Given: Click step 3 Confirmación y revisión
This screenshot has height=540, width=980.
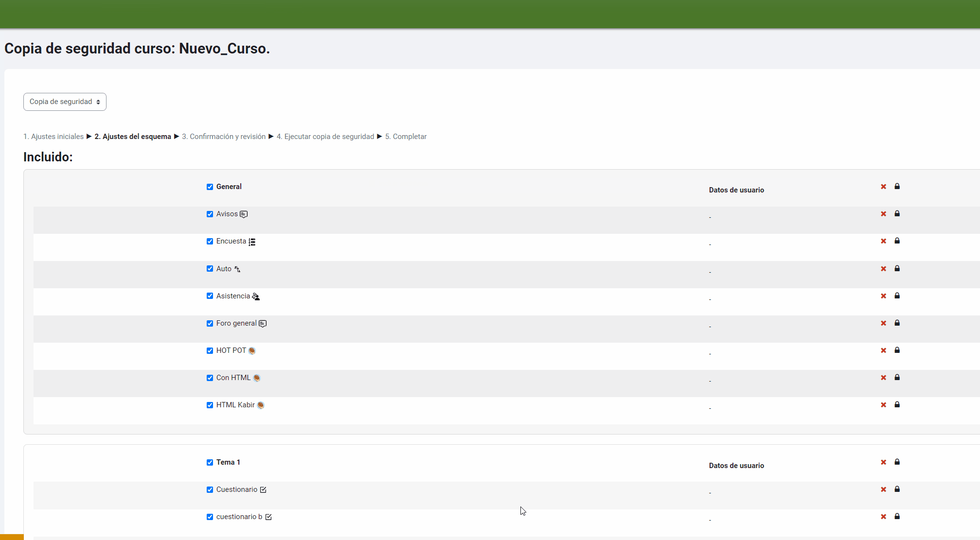Looking at the screenshot, I should pos(224,137).
